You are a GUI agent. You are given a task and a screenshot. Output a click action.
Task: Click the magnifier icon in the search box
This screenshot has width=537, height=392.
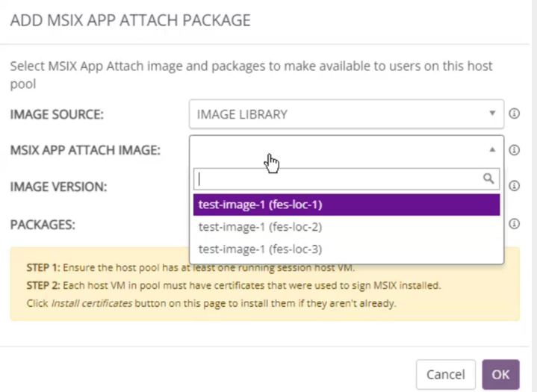click(488, 178)
